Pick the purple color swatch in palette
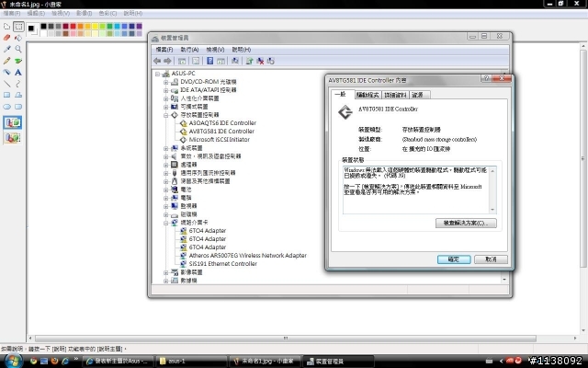This screenshot has width=588, height=368. tap(139, 27)
